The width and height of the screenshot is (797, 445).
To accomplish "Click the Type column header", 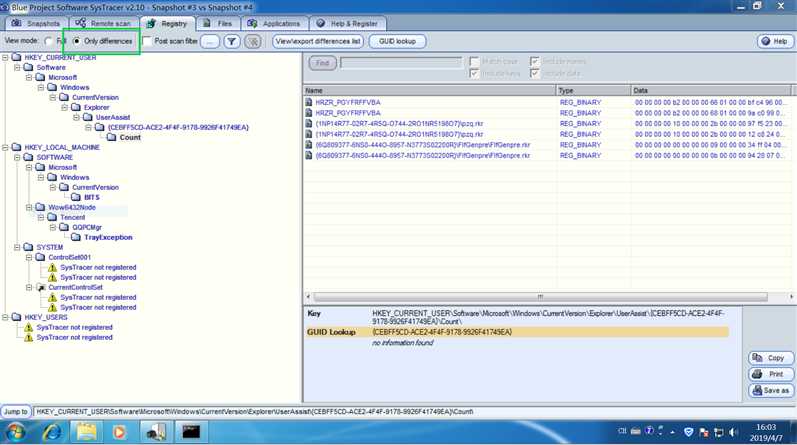I will tap(593, 91).
